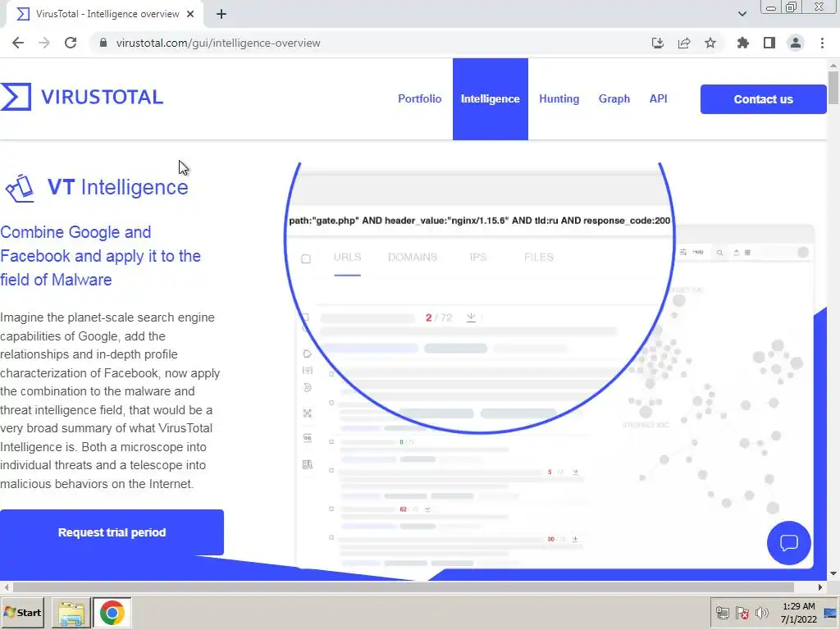Image resolution: width=840 pixels, height=630 pixels.
Task: Open the chat bubble widget
Action: (x=788, y=543)
